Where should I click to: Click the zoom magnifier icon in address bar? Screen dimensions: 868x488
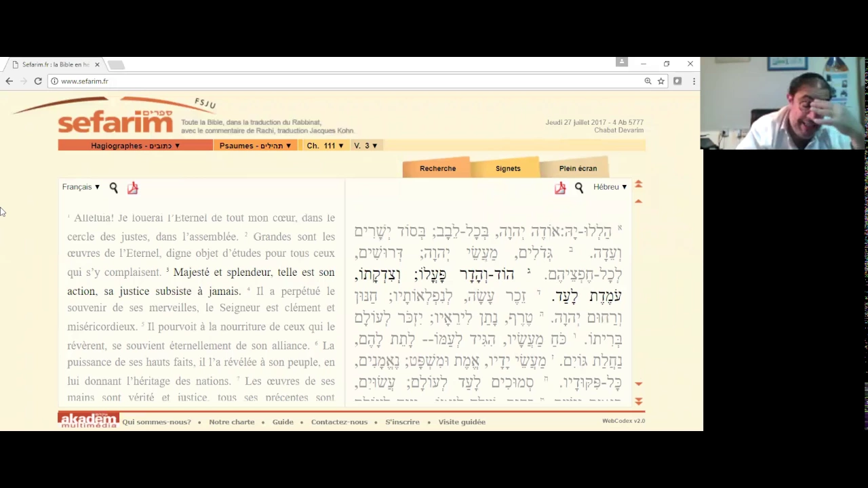[648, 81]
